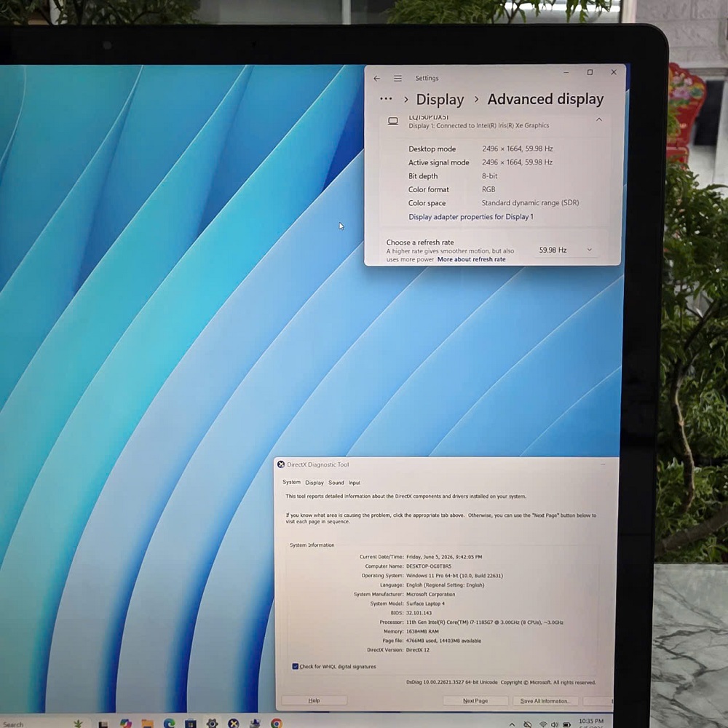
Task: Click the System Model Surface Laptop 4 text
Action: click(x=425, y=604)
